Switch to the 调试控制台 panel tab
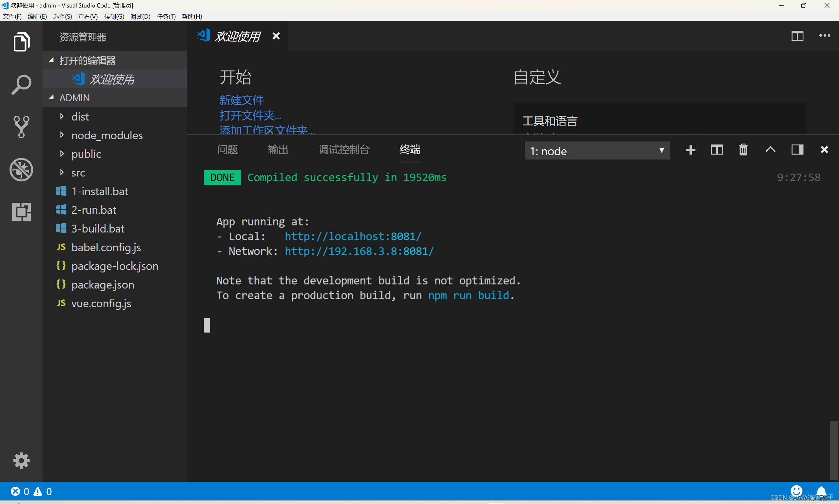839x504 pixels. [x=344, y=149]
